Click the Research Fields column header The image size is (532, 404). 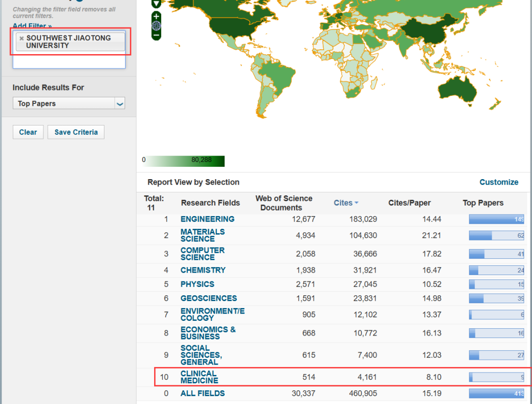pos(210,203)
